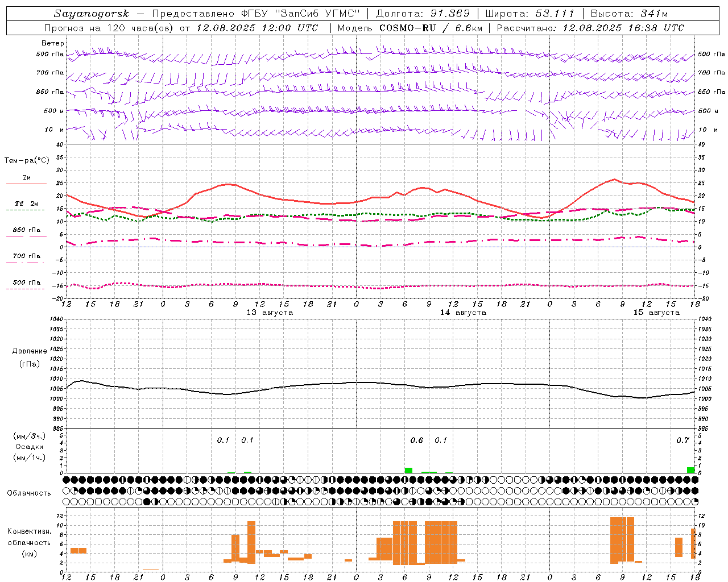Click the model name "COSMO-RU / 6.6км"
The width and height of the screenshot is (728, 582).
(431, 28)
